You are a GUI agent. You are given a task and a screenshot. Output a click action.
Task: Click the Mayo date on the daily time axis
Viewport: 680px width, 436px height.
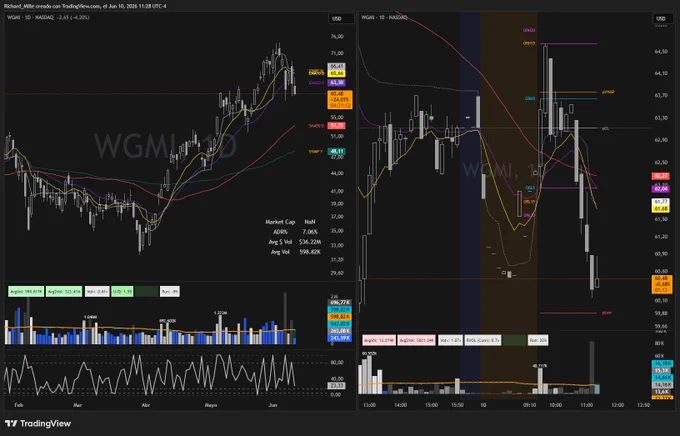211,405
